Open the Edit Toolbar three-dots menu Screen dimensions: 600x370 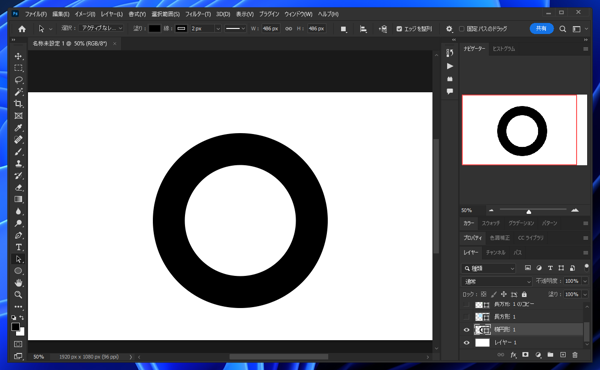coord(18,306)
